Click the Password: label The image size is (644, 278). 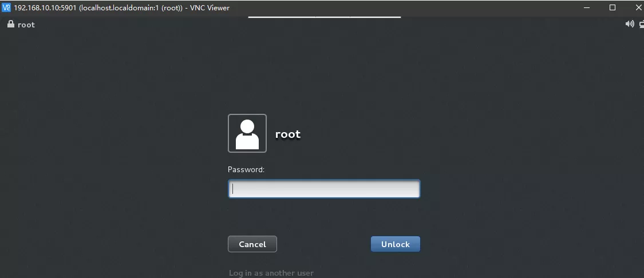[x=246, y=169]
